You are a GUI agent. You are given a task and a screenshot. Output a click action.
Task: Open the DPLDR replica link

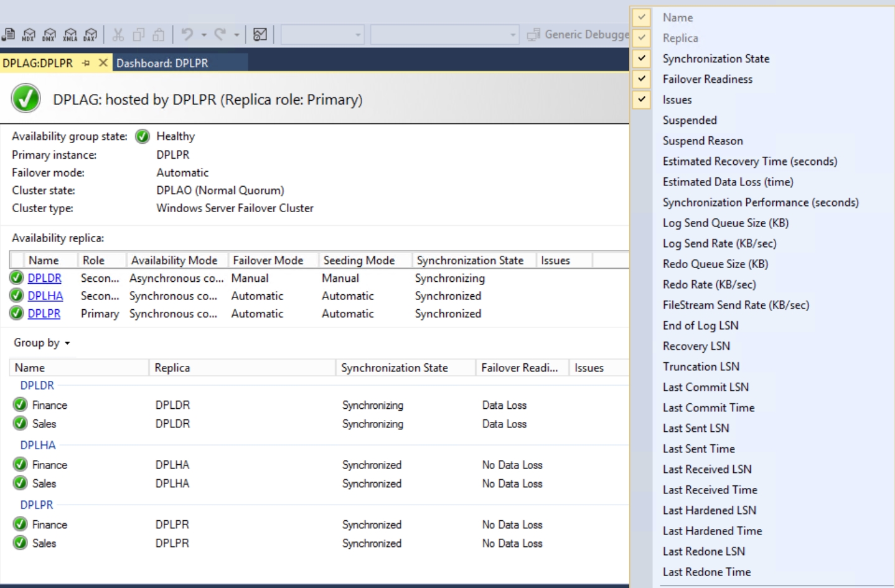(44, 278)
